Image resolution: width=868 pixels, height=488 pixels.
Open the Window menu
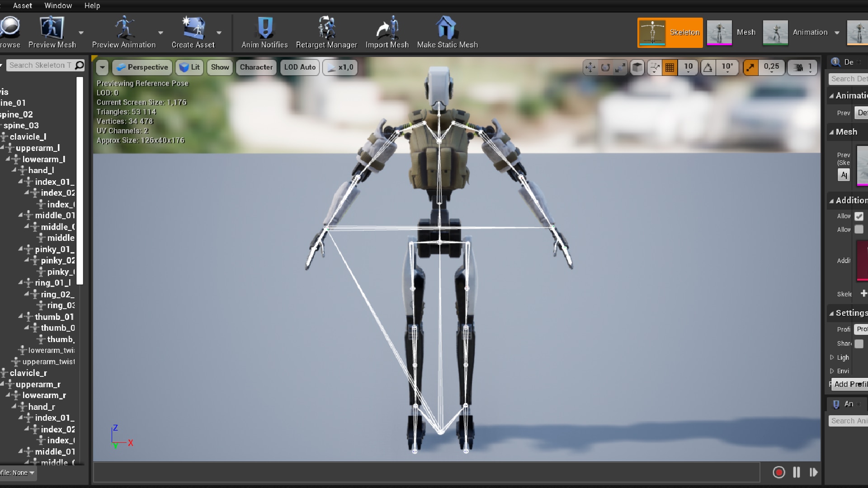click(58, 5)
